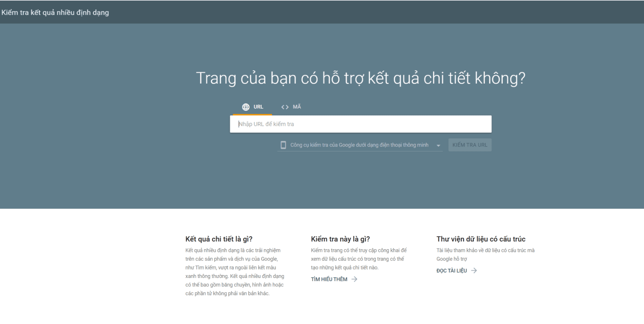Click heading 'Trang của bạn có hỗ trợ kết quả chi tiết không?'
This screenshot has width=644, height=324.
pyautogui.click(x=360, y=78)
